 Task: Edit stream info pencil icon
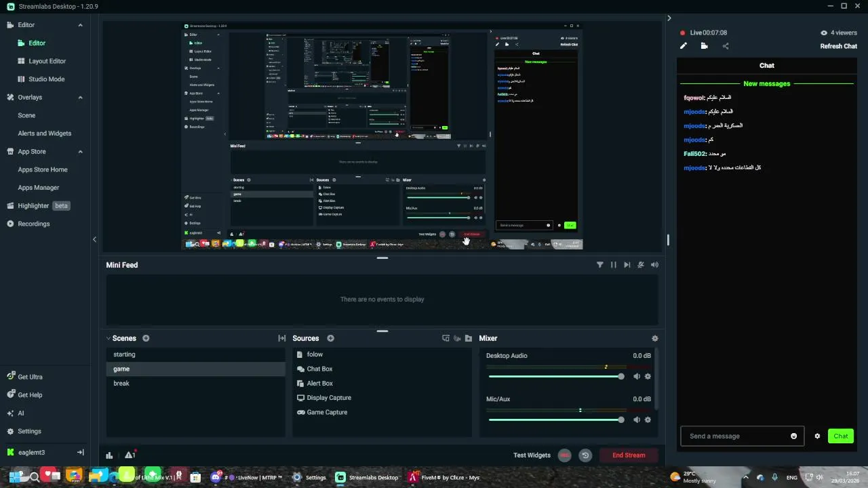(x=684, y=46)
